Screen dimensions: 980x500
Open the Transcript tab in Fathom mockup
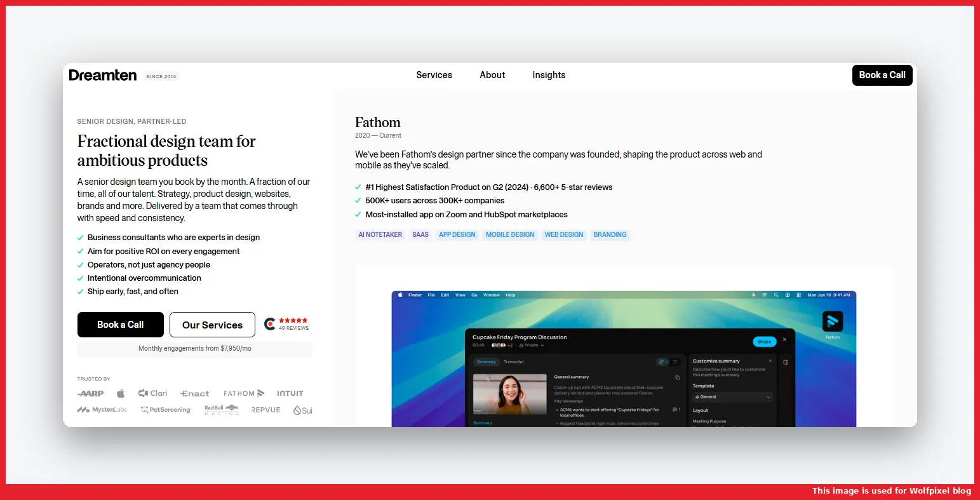coord(514,361)
